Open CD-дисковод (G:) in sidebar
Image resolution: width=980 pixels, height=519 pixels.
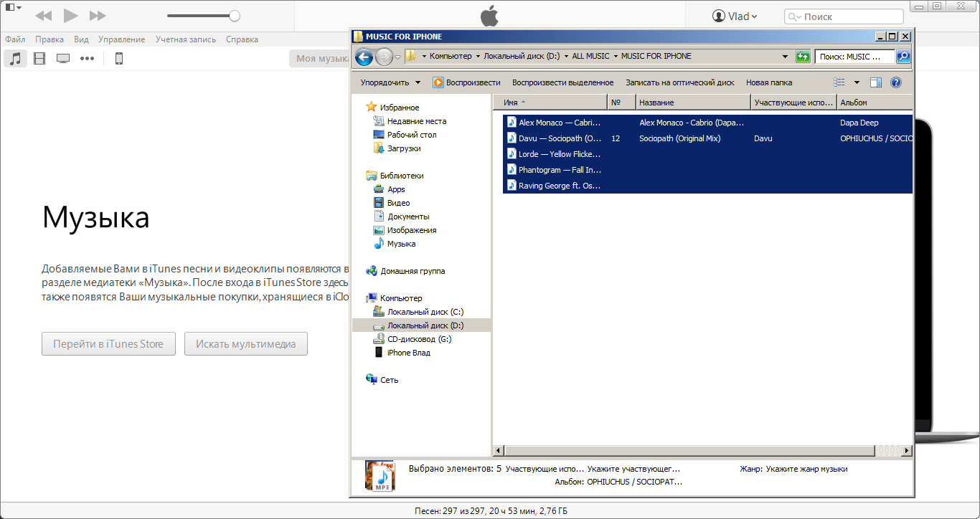(x=413, y=339)
